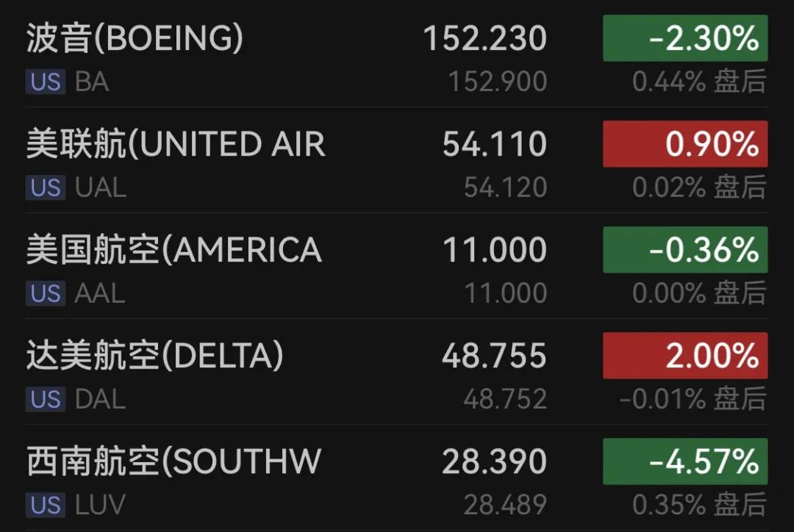Click United's after-hours change 0.02% 盘后
794x532 pixels.
tap(698, 187)
